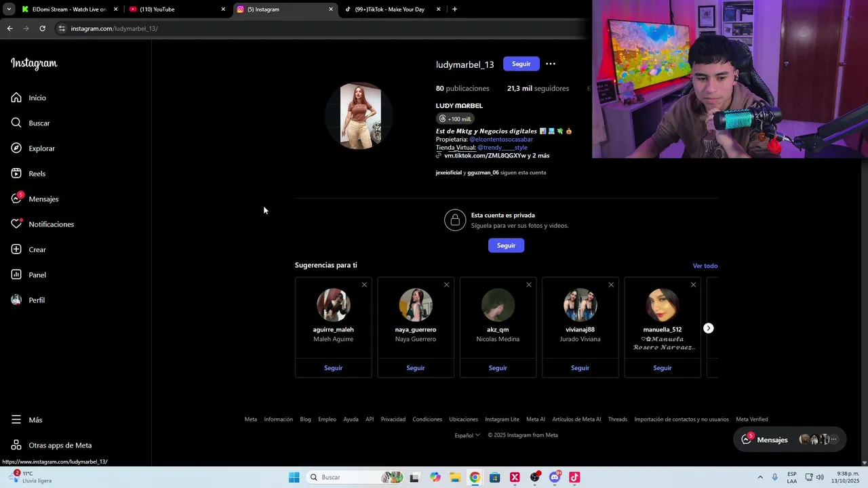Open floating Mensajes chat widget
868x488 pixels.
[790, 440]
